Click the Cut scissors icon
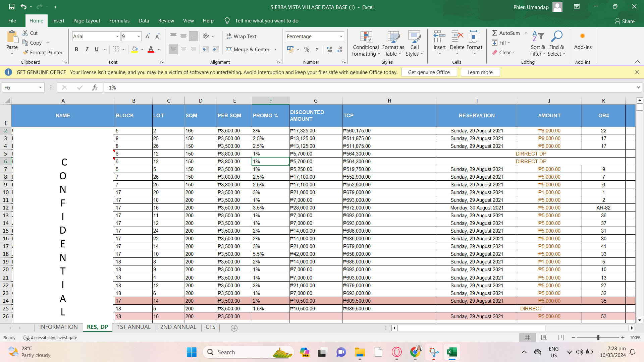 pos(25,33)
